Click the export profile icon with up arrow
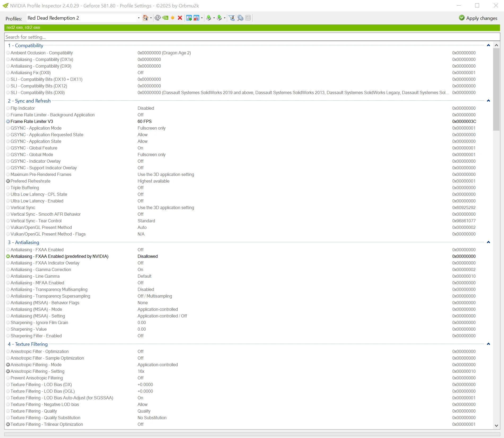This screenshot has height=438, width=504. [209, 18]
